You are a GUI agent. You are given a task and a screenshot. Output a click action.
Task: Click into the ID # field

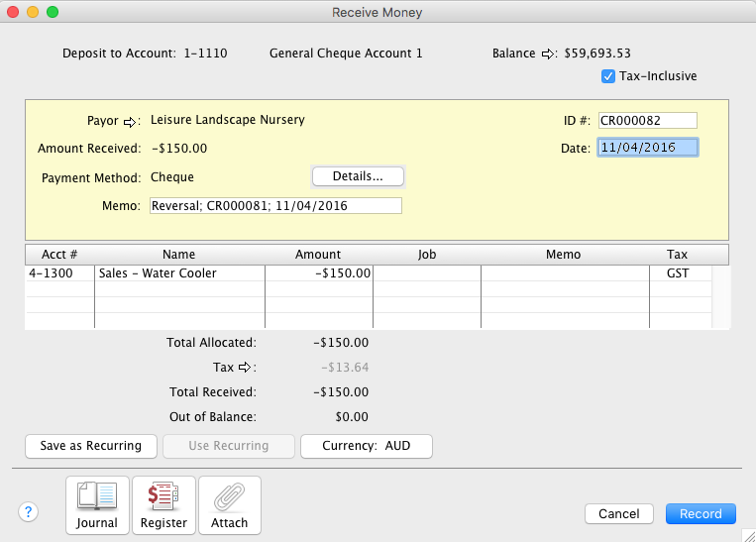coord(647,121)
